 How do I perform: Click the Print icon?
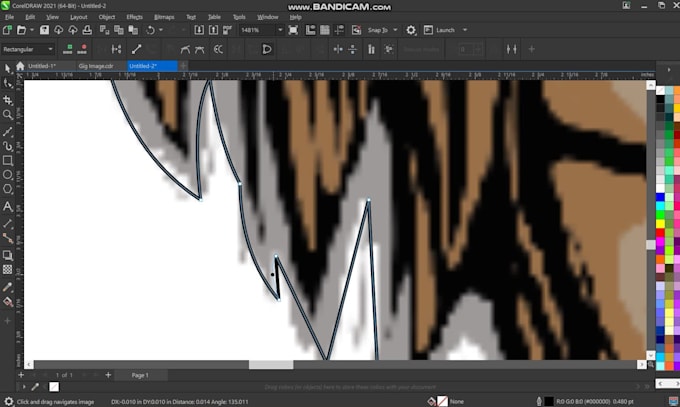[x=87, y=30]
